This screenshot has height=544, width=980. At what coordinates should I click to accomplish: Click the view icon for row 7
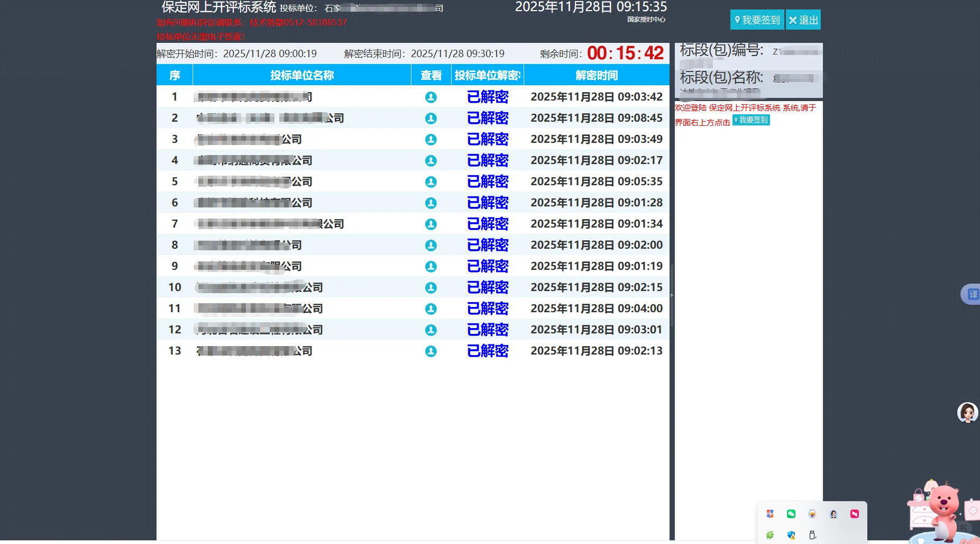431,224
